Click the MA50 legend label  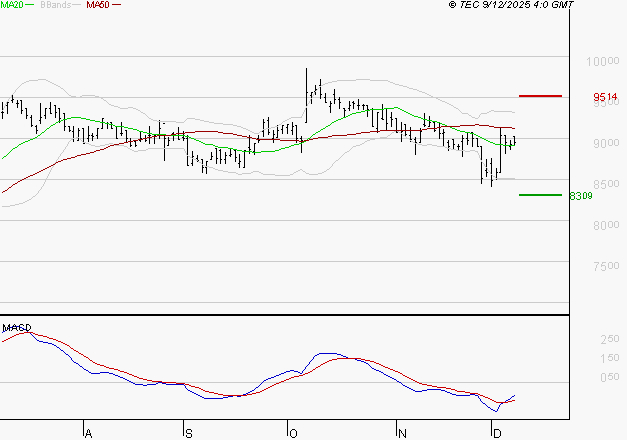[x=98, y=5]
